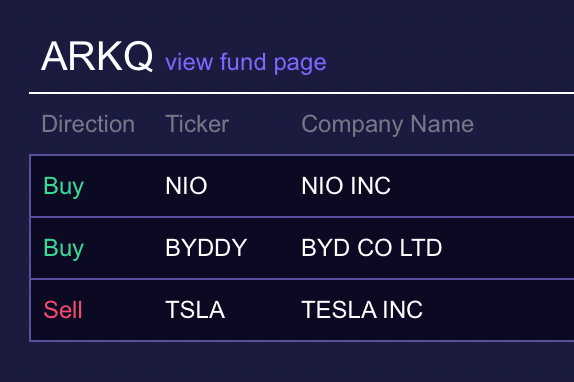The height and width of the screenshot is (382, 574).
Task: Open the TSLA ticker symbol
Action: [x=195, y=310]
